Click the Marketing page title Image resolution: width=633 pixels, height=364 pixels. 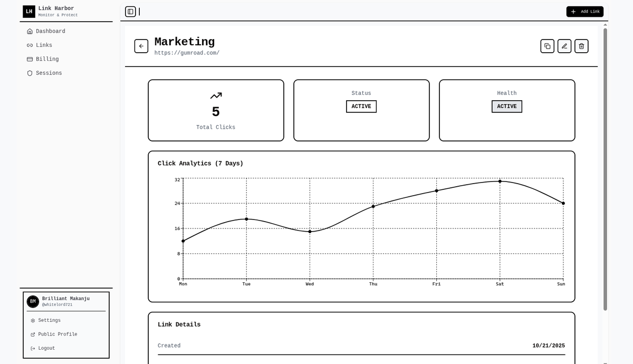pos(185,42)
